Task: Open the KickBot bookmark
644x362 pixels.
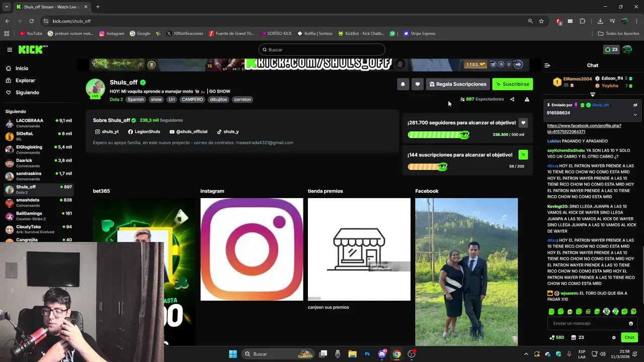Action: (x=361, y=34)
